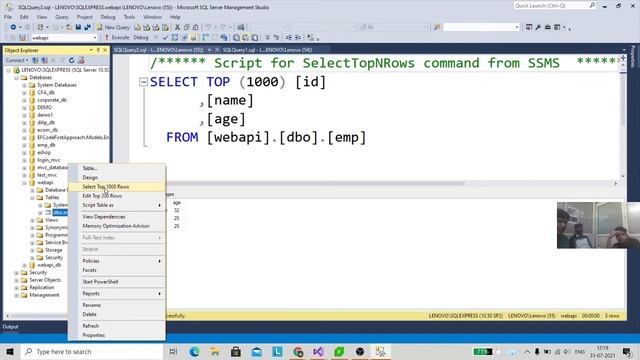This screenshot has width=640, height=360.
Task: Open the View menu
Action: (42, 17)
